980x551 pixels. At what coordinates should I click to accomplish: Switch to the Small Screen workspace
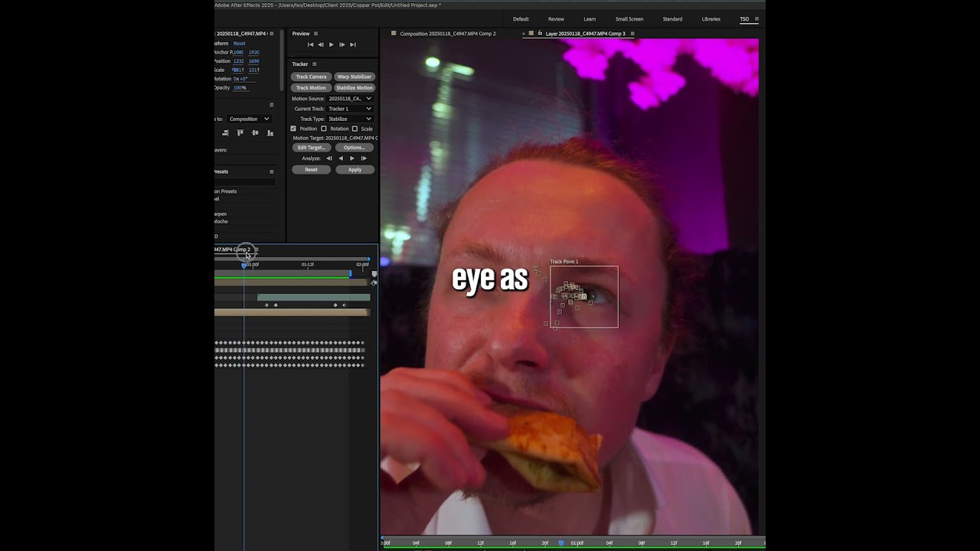(x=629, y=19)
